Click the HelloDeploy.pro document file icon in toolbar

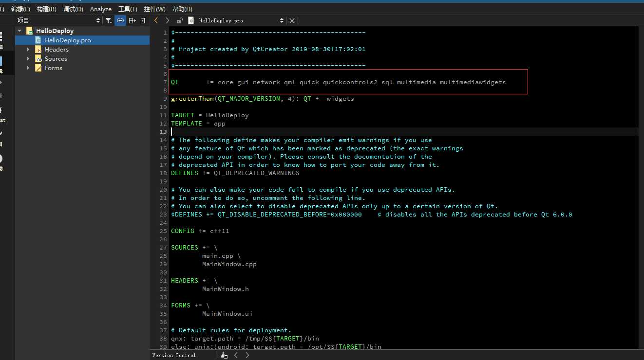point(191,20)
